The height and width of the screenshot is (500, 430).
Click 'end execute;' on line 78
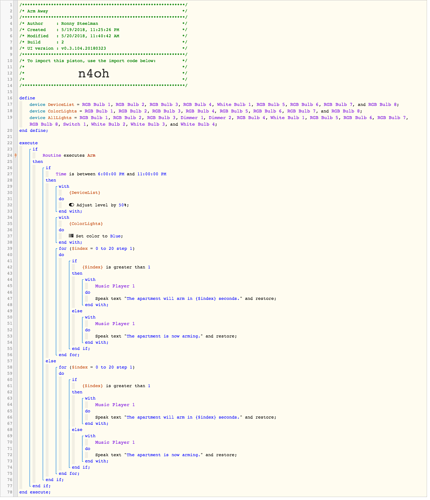(35, 492)
